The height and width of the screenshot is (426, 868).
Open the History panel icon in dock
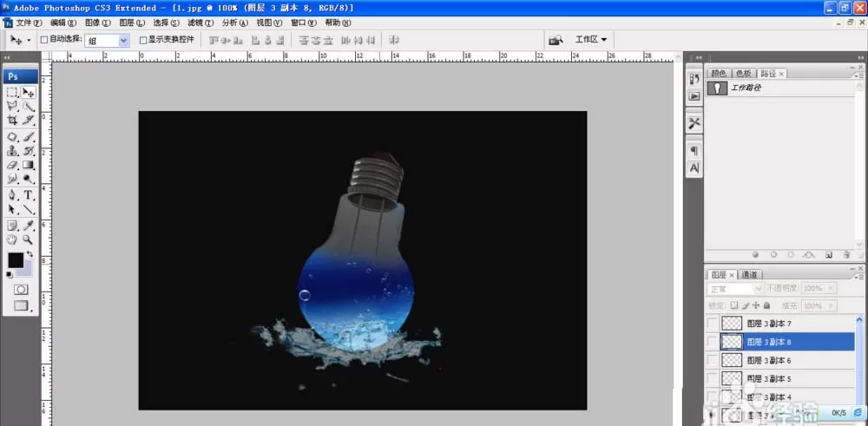[x=694, y=79]
